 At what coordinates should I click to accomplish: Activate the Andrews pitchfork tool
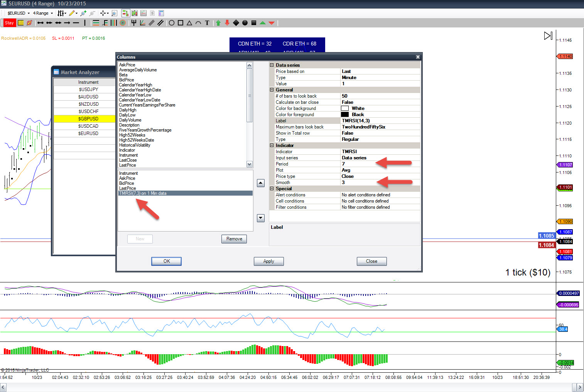134,23
